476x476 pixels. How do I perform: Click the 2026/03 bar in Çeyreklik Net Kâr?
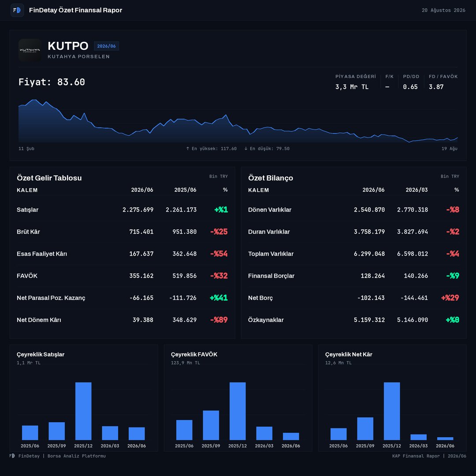[x=419, y=437]
